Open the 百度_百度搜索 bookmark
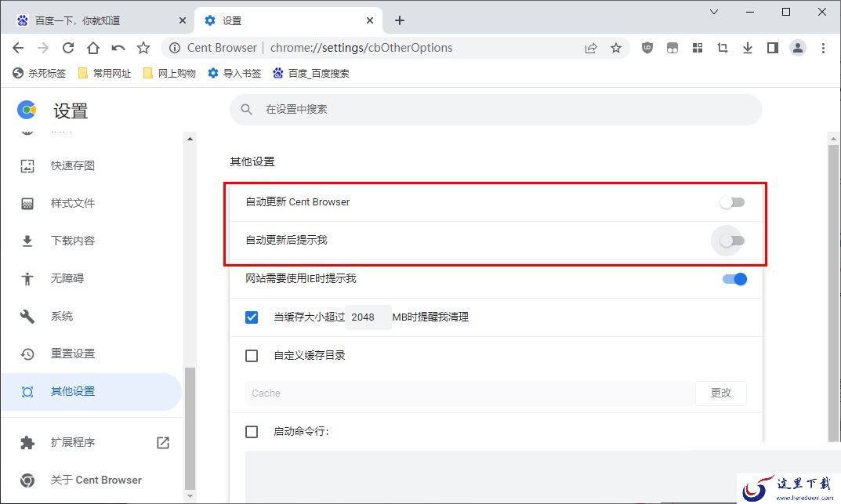This screenshot has width=841, height=504. [x=311, y=73]
